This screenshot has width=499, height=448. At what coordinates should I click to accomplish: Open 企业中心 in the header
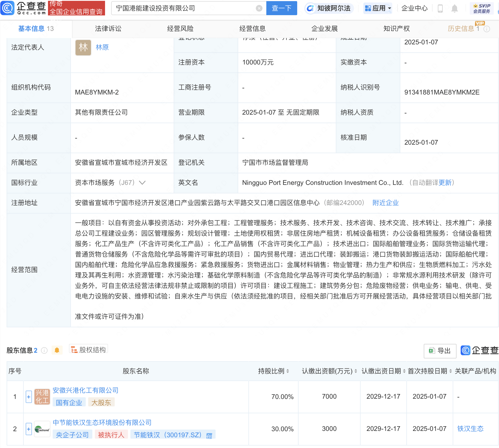point(414,8)
